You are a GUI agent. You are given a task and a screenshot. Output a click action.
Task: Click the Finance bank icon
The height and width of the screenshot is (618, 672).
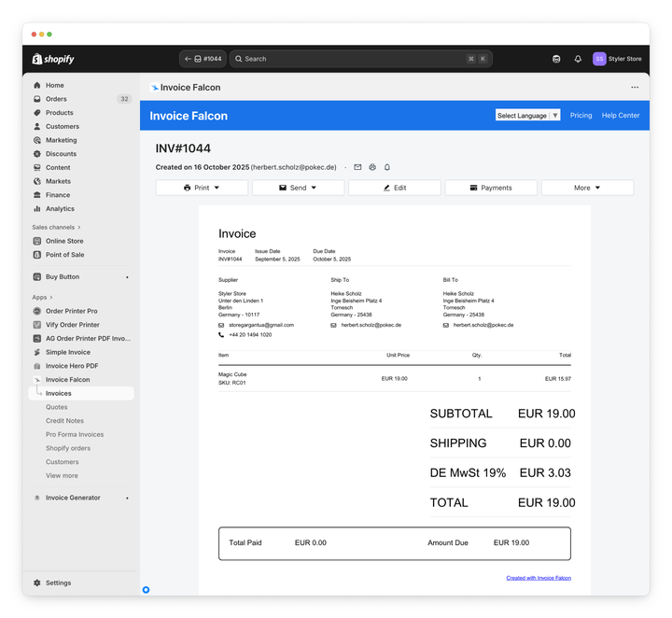click(x=37, y=195)
